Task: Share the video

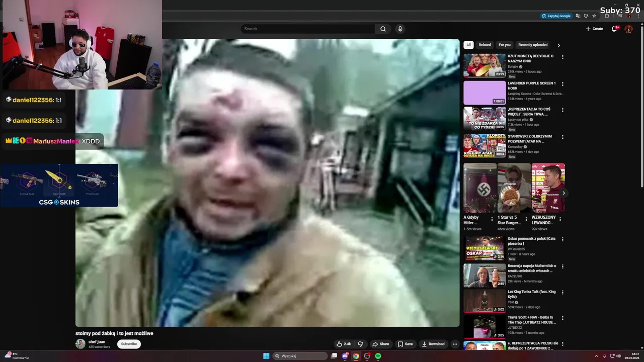Action: 380,344
